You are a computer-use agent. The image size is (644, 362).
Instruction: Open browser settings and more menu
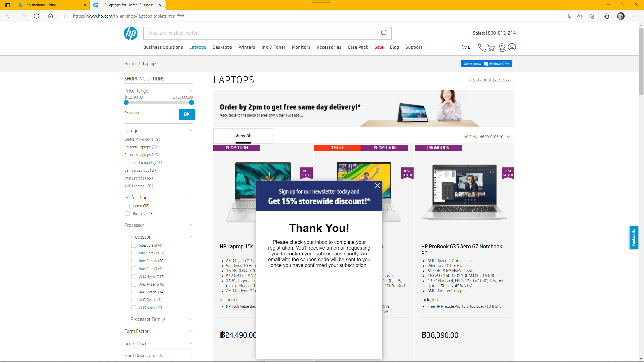coord(635,16)
